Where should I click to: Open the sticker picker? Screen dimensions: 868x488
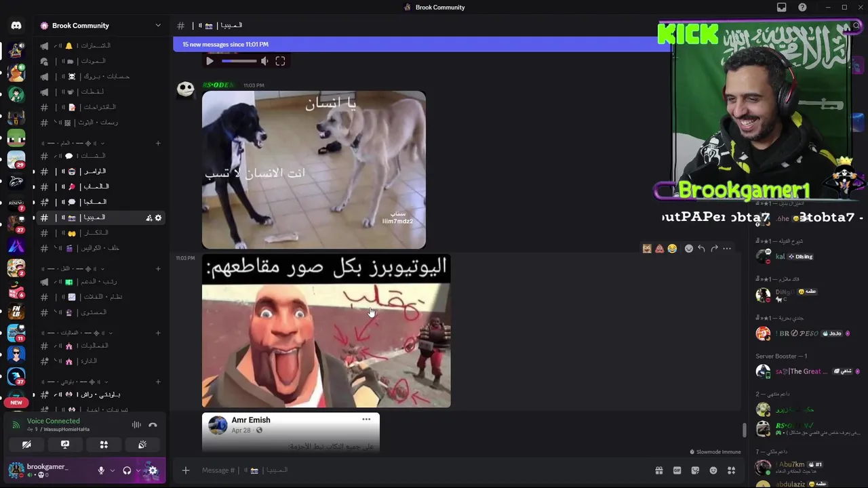coord(695,470)
